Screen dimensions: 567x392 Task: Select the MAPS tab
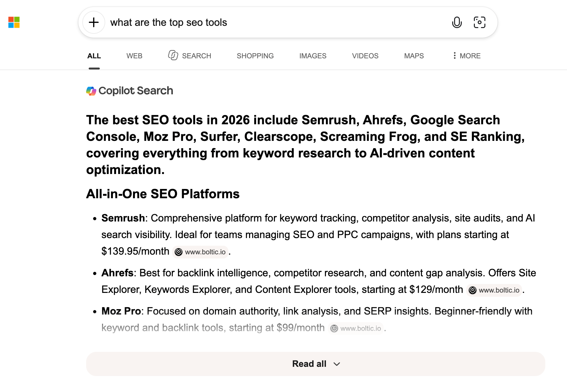[414, 56]
